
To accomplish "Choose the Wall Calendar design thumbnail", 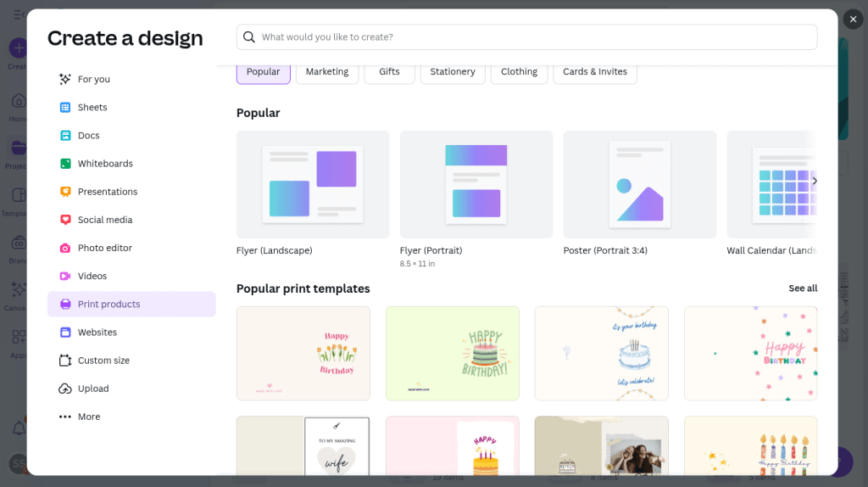I will point(772,184).
